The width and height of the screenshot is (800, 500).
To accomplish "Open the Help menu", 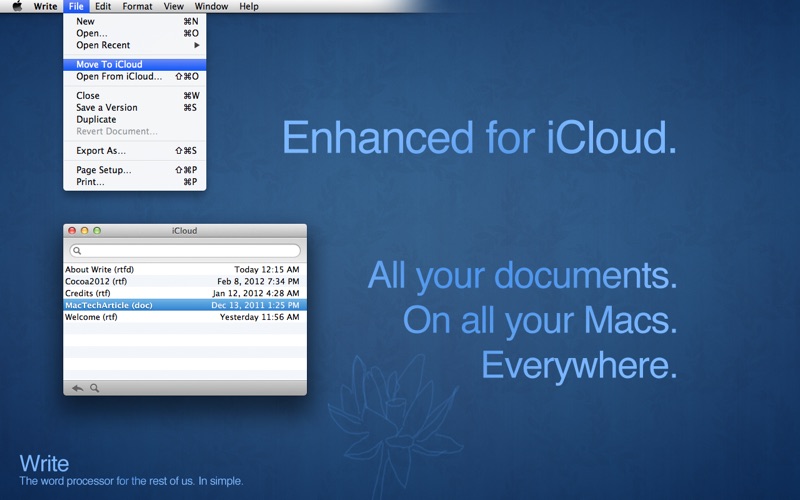I will point(249,6).
